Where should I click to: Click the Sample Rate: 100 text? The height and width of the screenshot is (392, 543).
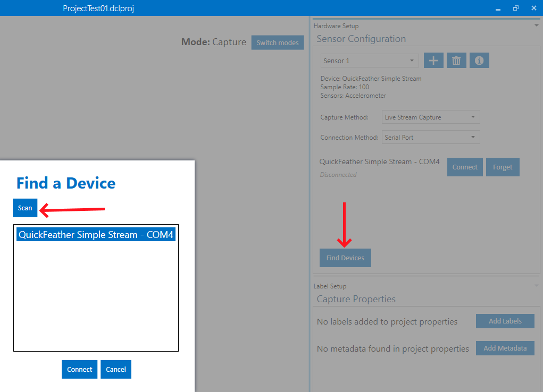(x=345, y=87)
